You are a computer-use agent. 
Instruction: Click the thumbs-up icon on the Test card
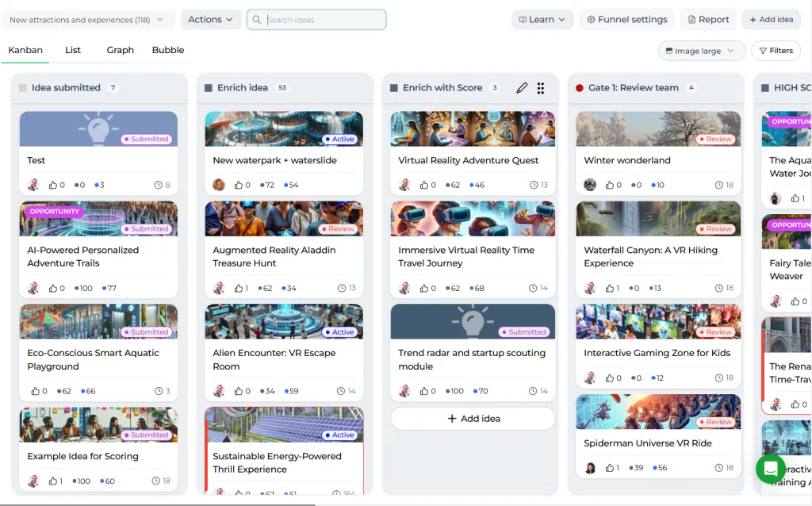click(53, 185)
